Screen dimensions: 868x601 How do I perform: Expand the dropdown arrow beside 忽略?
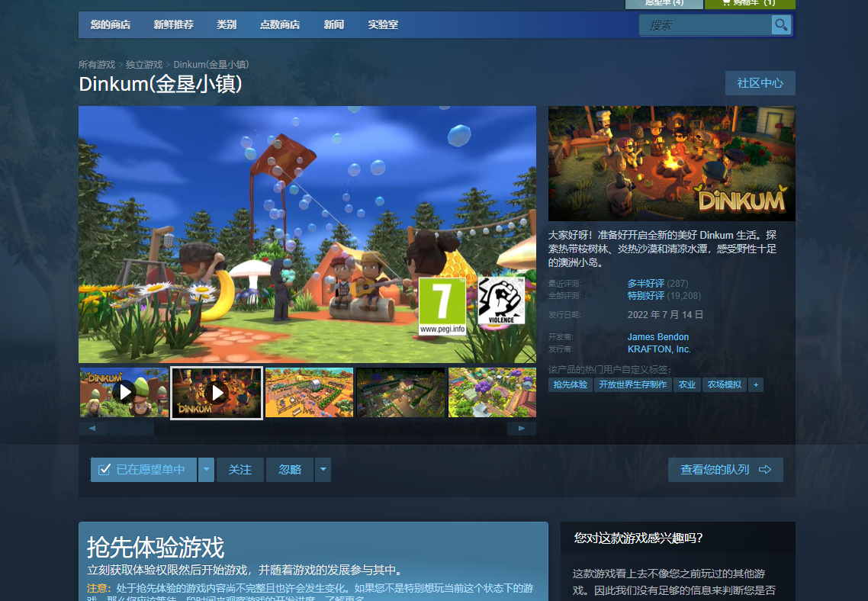[x=323, y=470]
